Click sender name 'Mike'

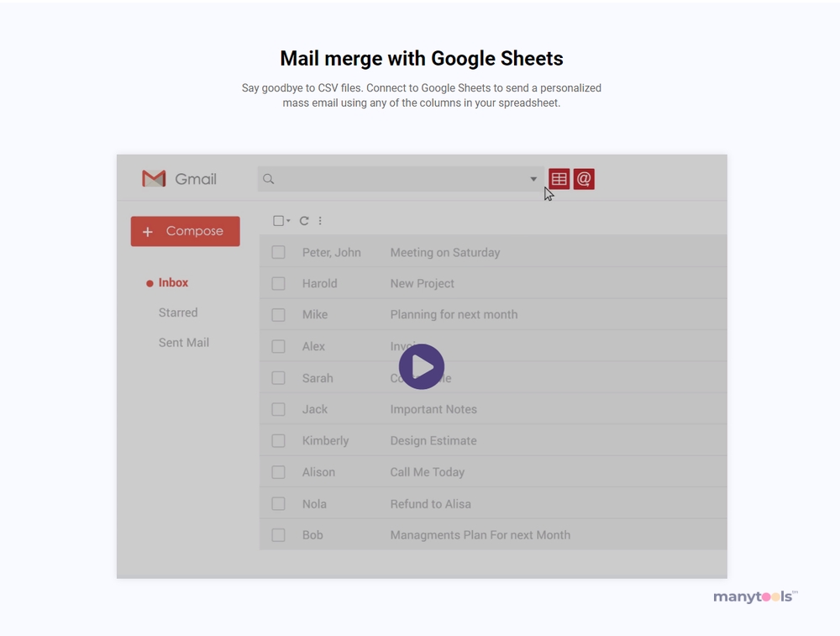pos(314,314)
